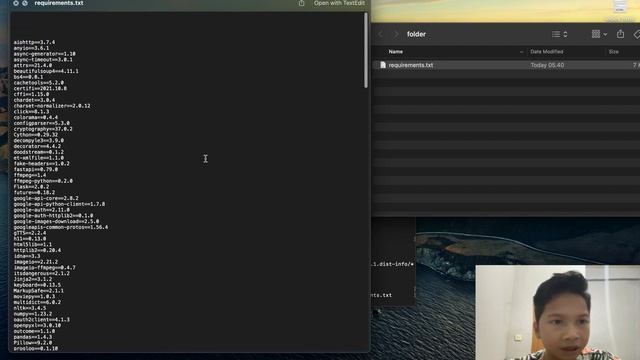Viewport: 640px width, 360px height.
Task: Click the "pandas" line in the preview
Action: click(x=33, y=337)
